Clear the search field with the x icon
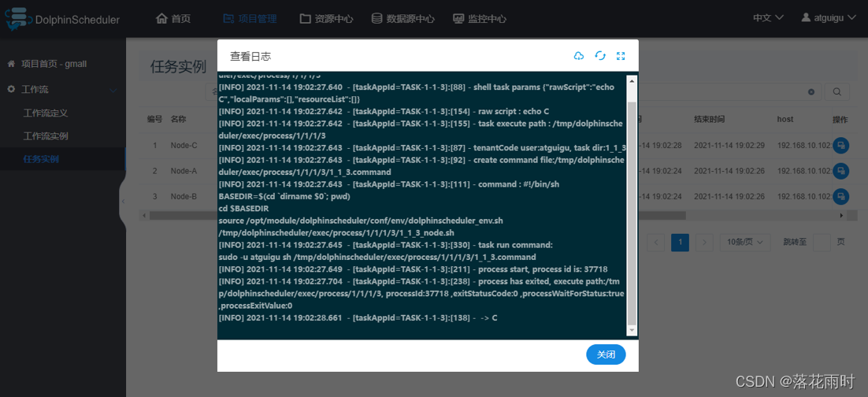 click(x=811, y=92)
